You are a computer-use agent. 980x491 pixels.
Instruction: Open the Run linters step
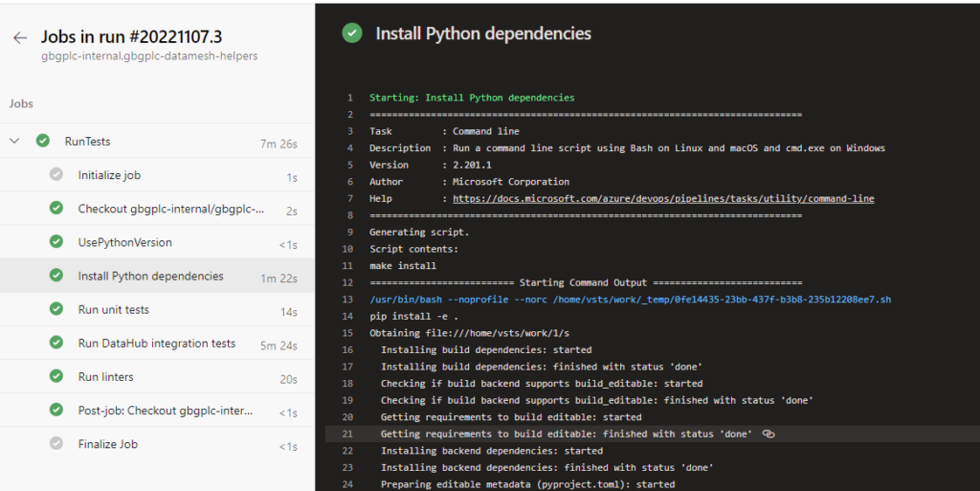[158, 377]
